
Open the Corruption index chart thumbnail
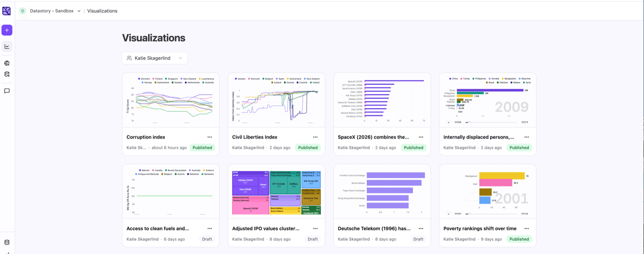(x=171, y=100)
